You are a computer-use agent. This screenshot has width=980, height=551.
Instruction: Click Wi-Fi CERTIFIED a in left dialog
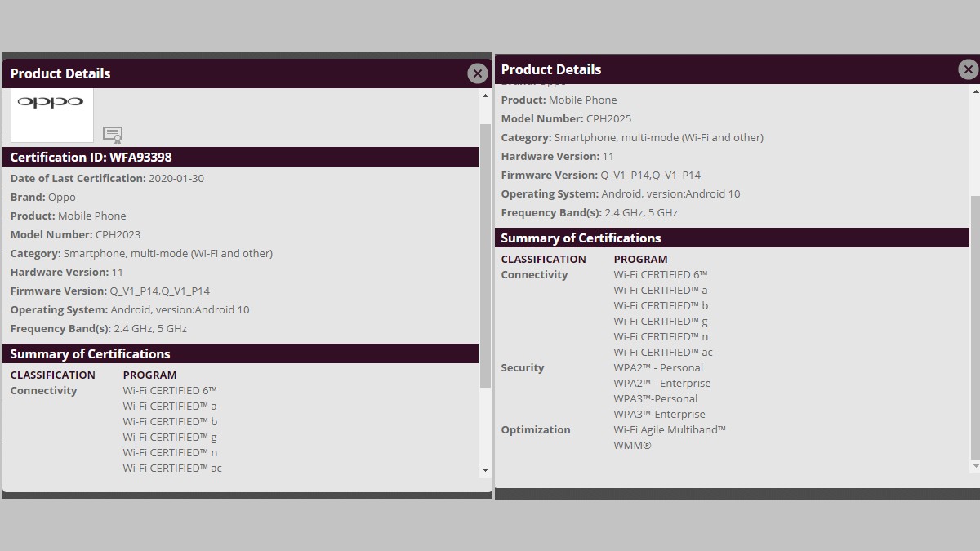coord(170,406)
